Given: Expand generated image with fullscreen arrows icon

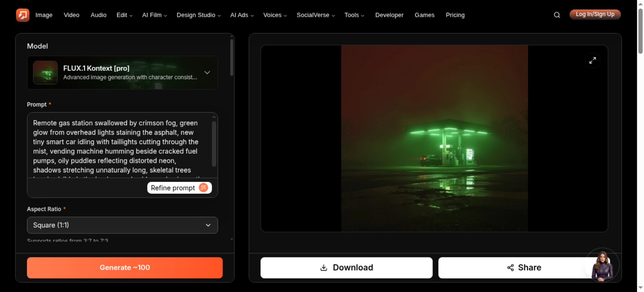Looking at the screenshot, I should (x=592, y=60).
